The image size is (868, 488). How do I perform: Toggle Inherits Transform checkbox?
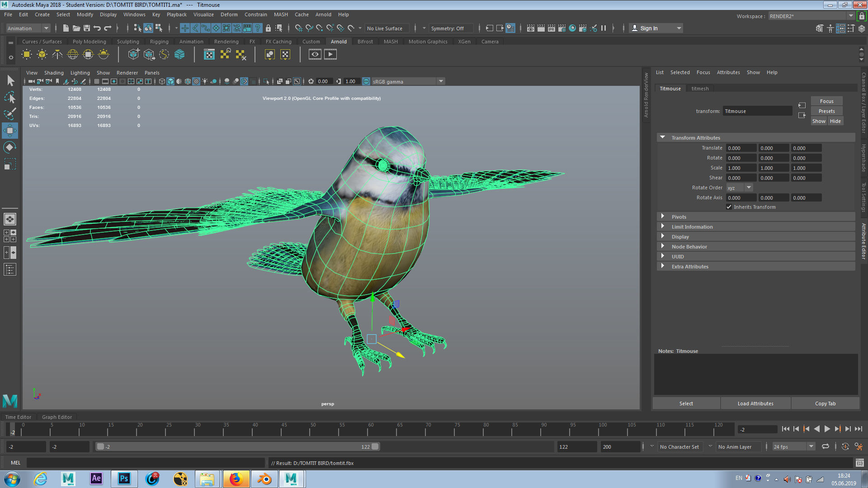click(x=729, y=207)
